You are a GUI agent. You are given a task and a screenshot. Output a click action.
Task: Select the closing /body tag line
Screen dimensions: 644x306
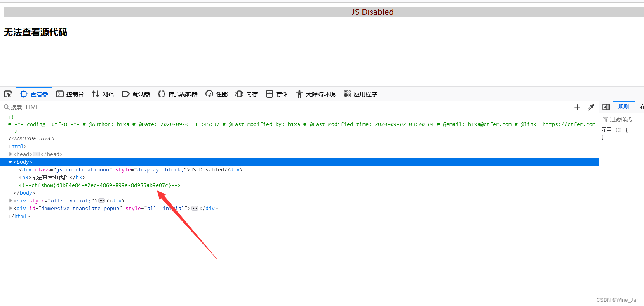coord(24,193)
